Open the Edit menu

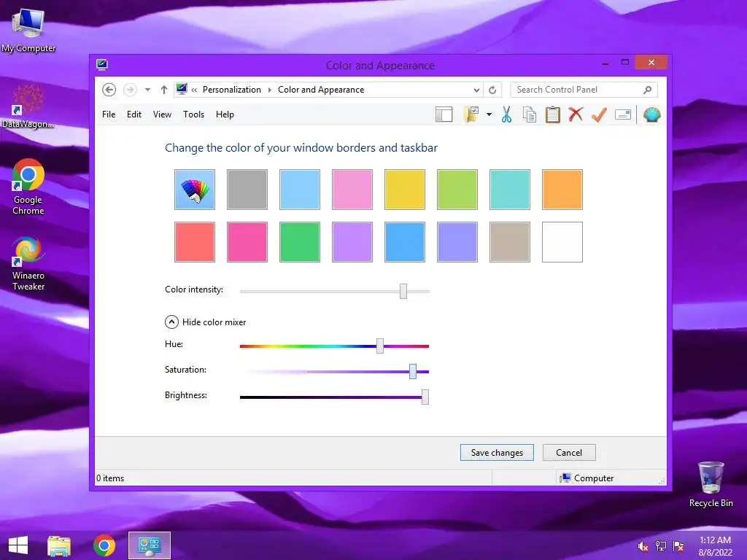[134, 114]
